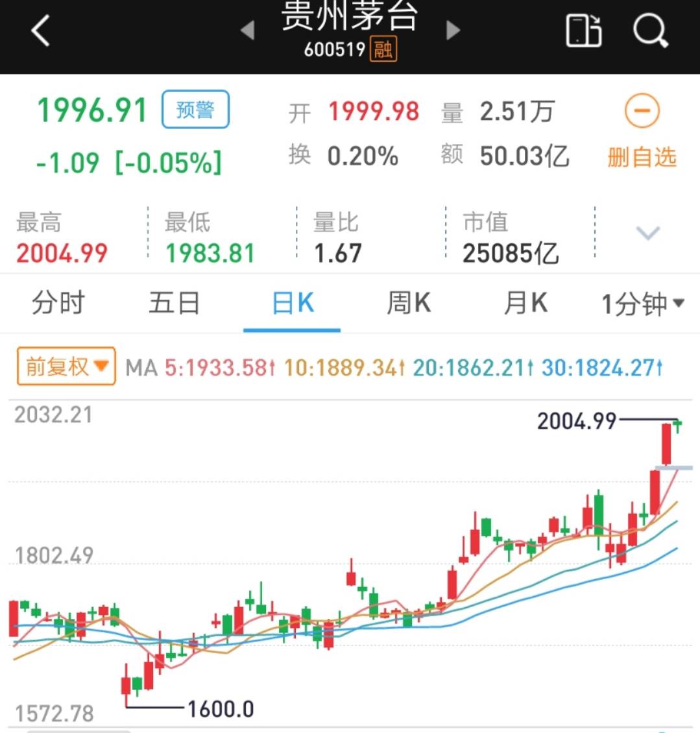The image size is (700, 733).
Task: Tap the stock name 贵州茅台 title
Action: pos(349,16)
